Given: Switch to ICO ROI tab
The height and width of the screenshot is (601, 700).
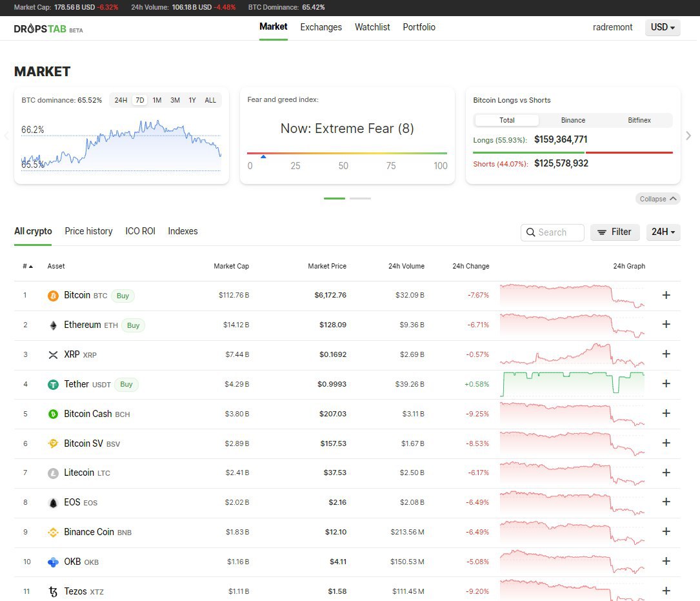Looking at the screenshot, I should coord(140,232).
